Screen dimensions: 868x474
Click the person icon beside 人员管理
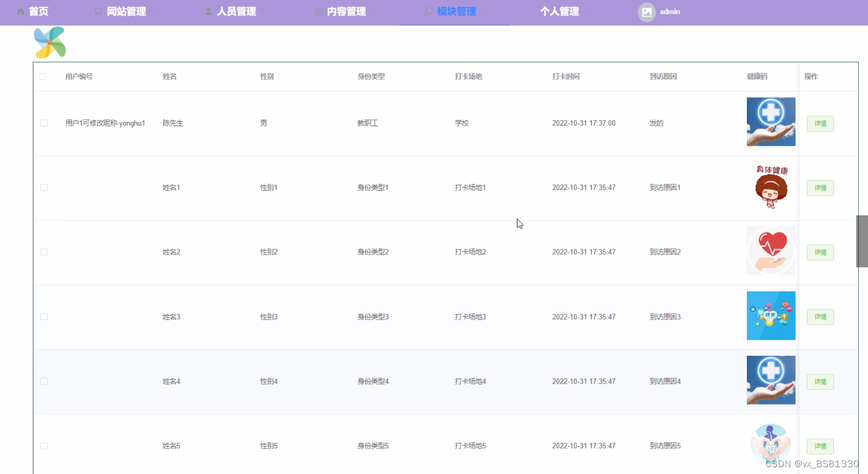(x=209, y=12)
